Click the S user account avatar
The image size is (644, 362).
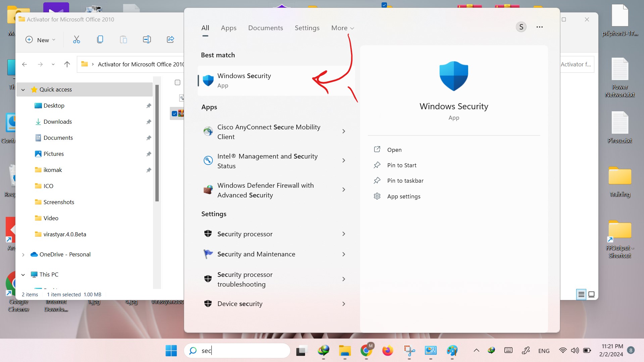click(x=521, y=27)
